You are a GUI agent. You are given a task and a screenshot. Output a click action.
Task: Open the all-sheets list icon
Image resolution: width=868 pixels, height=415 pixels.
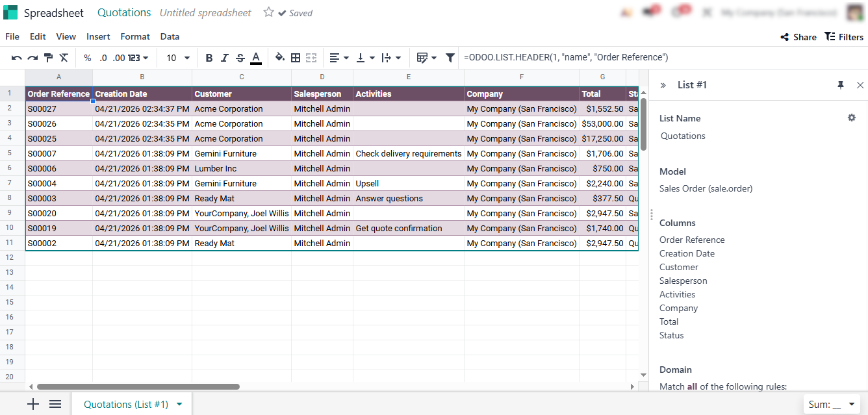pos(55,404)
